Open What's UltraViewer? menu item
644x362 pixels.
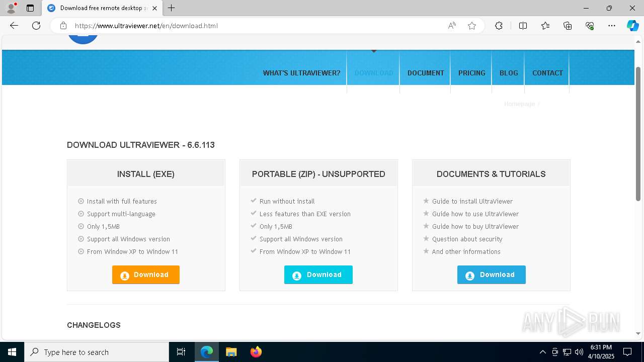[x=301, y=73]
